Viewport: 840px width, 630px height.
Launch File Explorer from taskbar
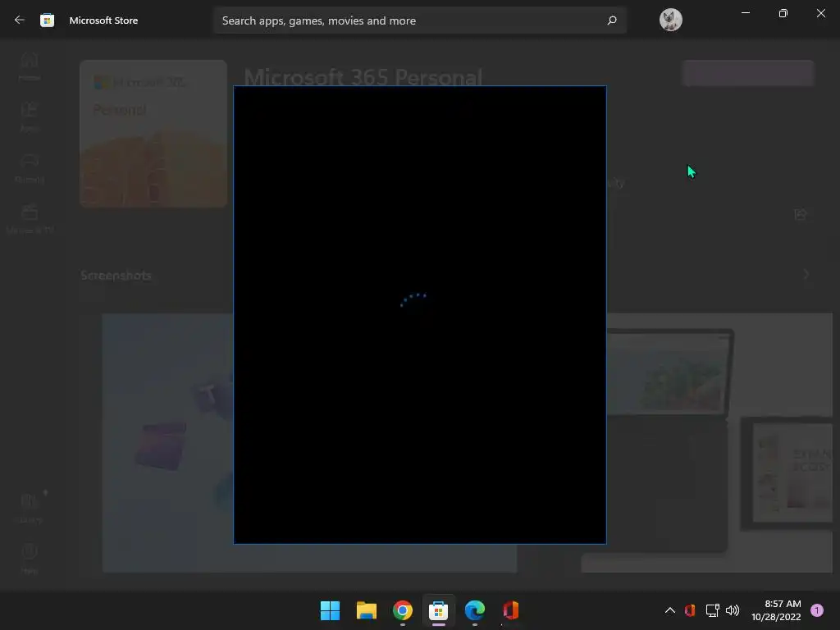point(367,610)
